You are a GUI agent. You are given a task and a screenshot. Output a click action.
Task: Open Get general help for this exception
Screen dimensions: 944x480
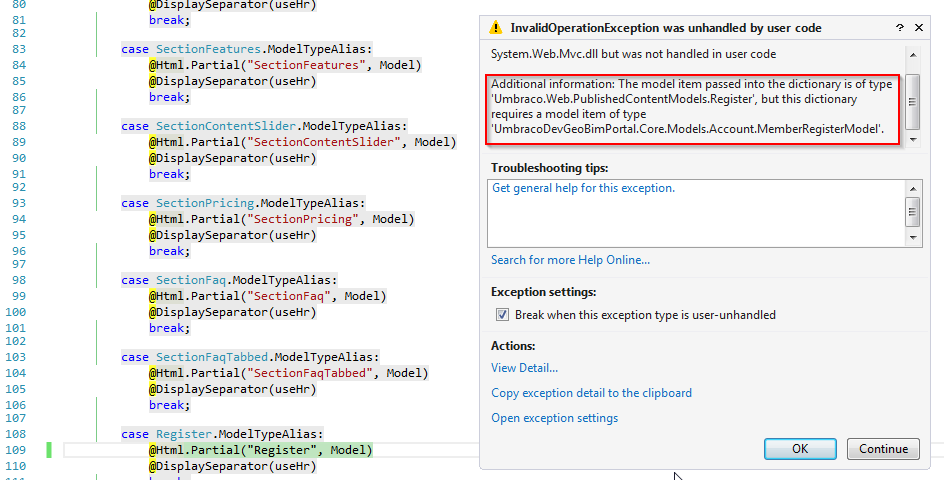click(583, 188)
